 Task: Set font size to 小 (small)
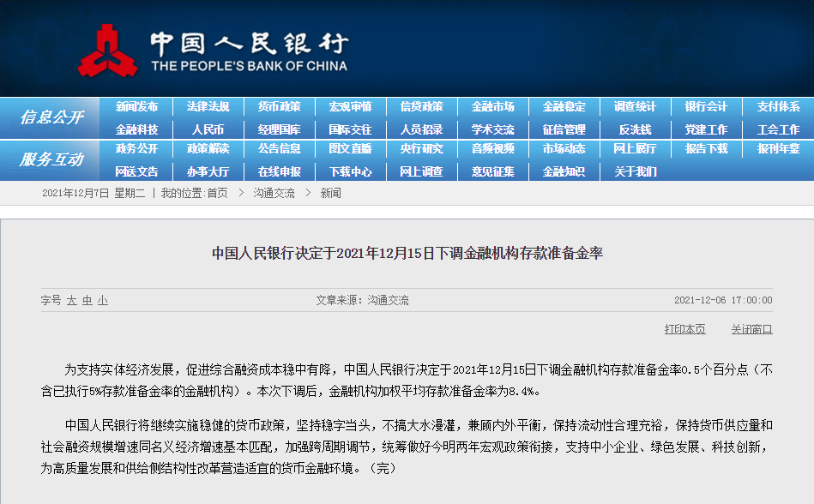[x=102, y=301]
